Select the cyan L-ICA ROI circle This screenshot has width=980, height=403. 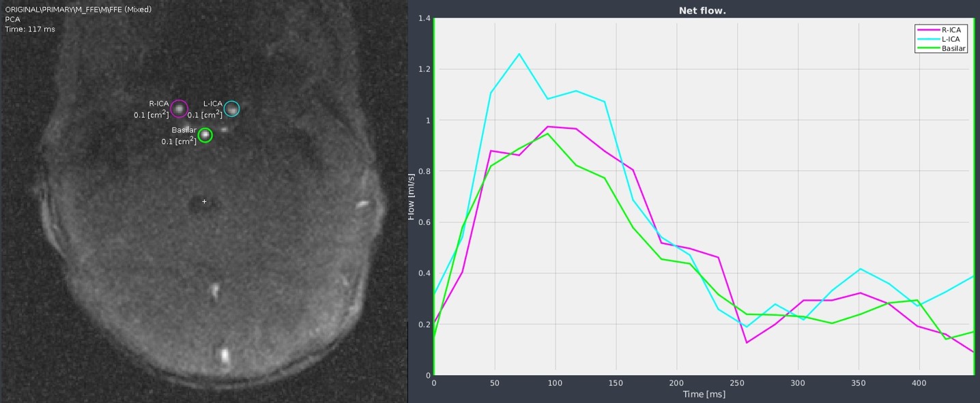point(232,108)
